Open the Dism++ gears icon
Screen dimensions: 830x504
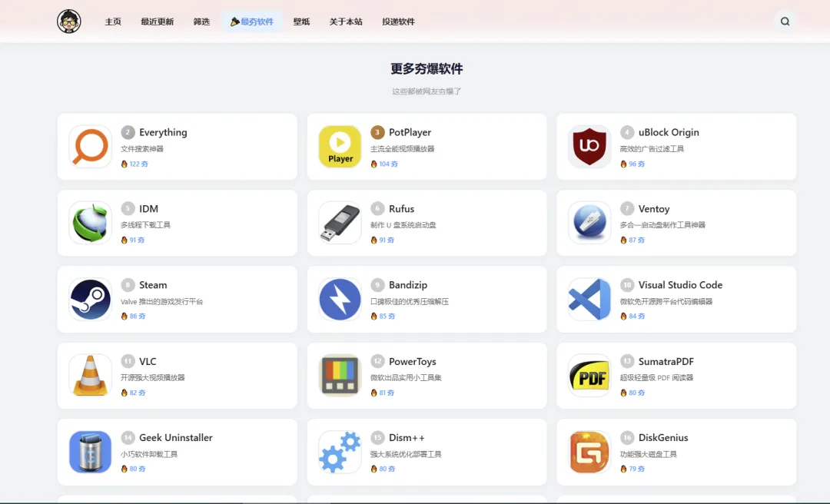coord(340,452)
